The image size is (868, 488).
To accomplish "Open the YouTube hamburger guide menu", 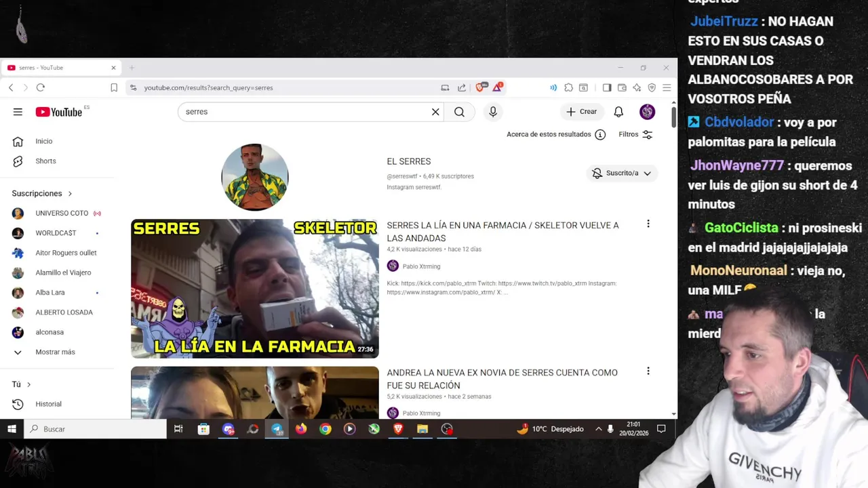I will [18, 112].
